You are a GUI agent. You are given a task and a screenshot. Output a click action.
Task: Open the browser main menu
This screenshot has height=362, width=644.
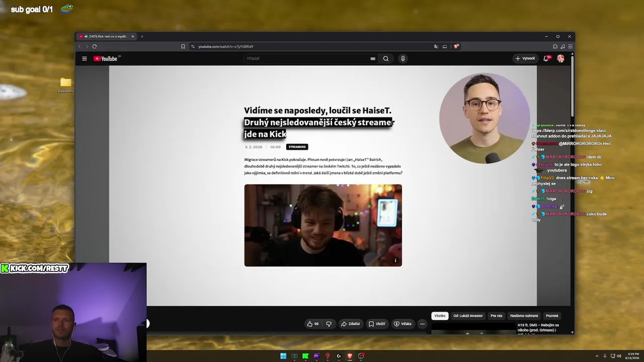point(570,46)
